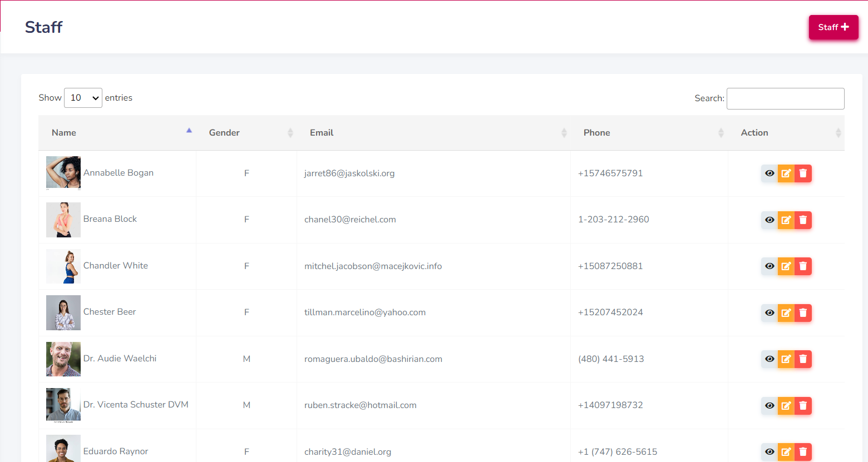Select the name Dr. Vicenta Schuster DVM
868x462 pixels.
click(136, 405)
